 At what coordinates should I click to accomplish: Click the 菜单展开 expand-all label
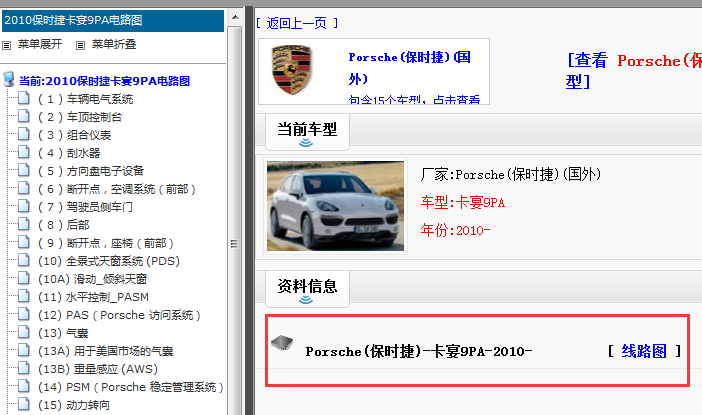click(40, 44)
